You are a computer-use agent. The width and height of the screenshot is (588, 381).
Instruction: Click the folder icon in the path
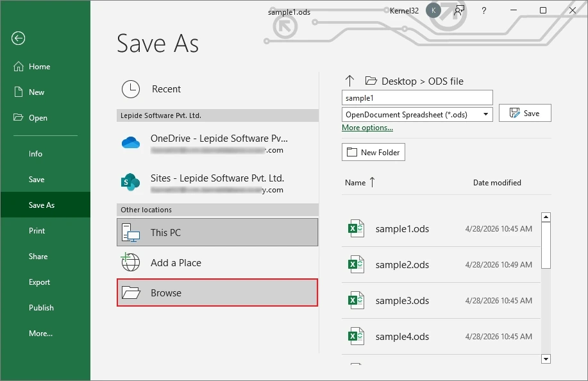[x=371, y=81]
